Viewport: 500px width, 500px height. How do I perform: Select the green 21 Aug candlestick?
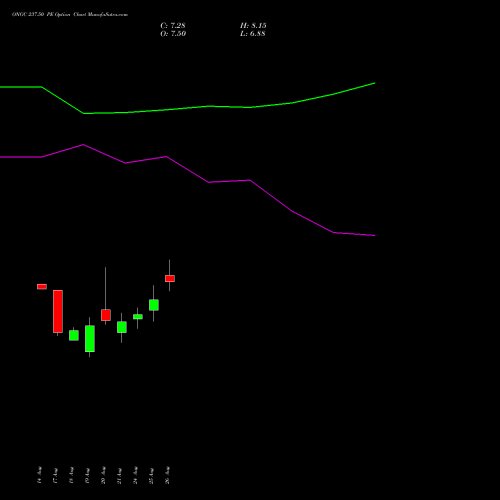[x=122, y=327]
